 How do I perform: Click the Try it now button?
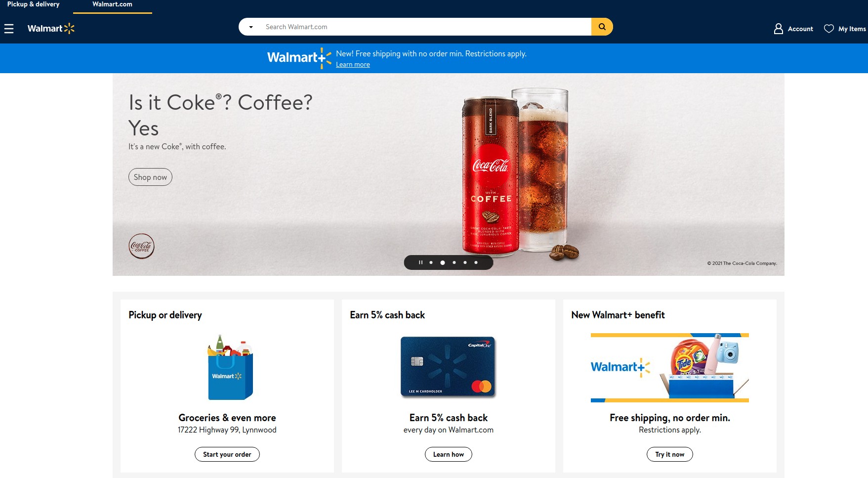(x=670, y=454)
